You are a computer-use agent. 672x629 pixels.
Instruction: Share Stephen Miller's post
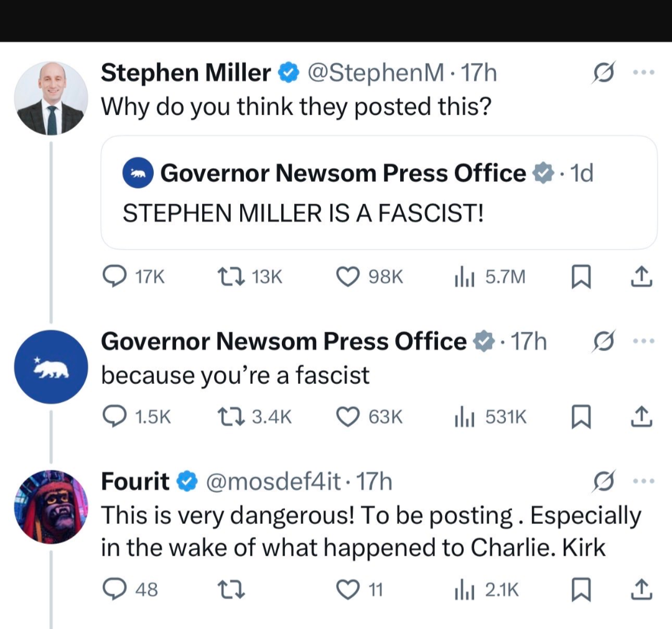(x=642, y=277)
